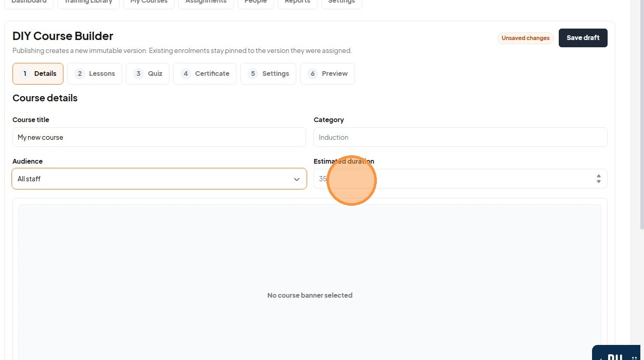
Task: Go to My Courses in top navigation
Action: pos(149,2)
